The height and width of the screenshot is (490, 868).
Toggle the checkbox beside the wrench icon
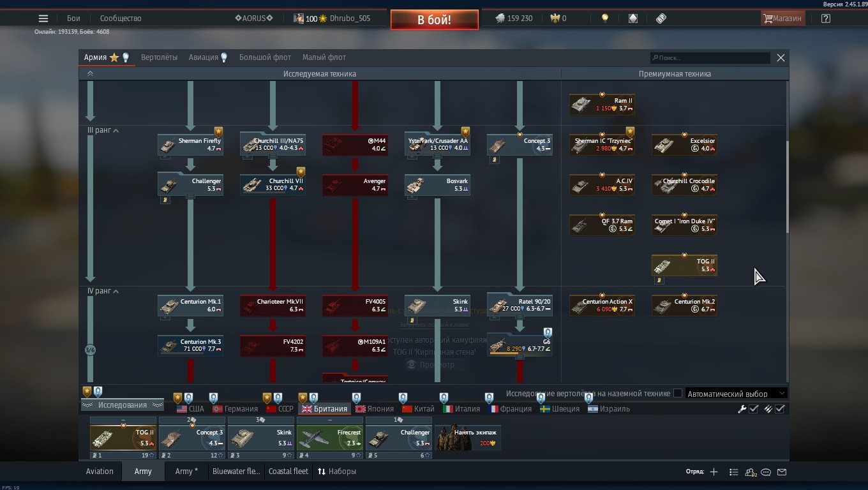(x=754, y=409)
